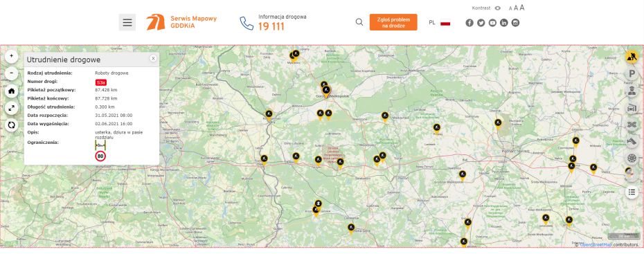This screenshot has height=254, width=644.
Task: Toggle the road junction layer icon
Action: pos(632,125)
